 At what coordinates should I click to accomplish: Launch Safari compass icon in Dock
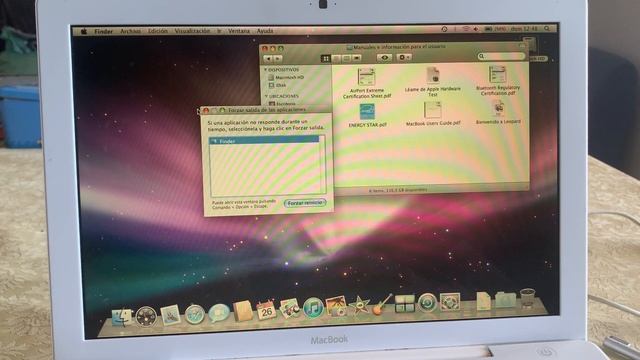click(195, 315)
